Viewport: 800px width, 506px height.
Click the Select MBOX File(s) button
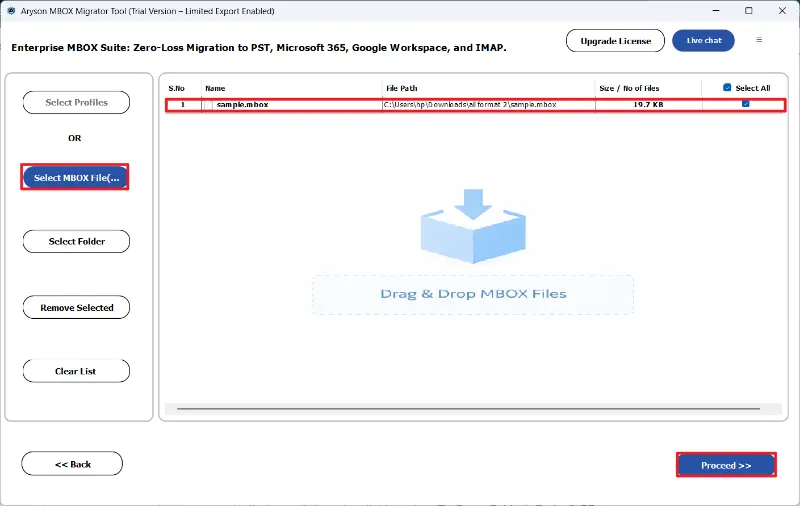tap(75, 178)
